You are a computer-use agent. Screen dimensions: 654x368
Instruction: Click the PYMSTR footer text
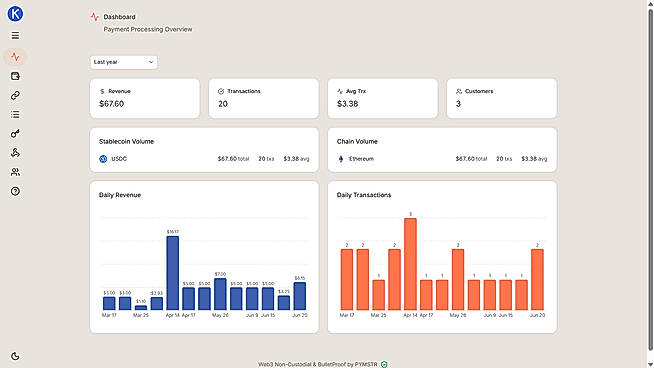pyautogui.click(x=366, y=364)
